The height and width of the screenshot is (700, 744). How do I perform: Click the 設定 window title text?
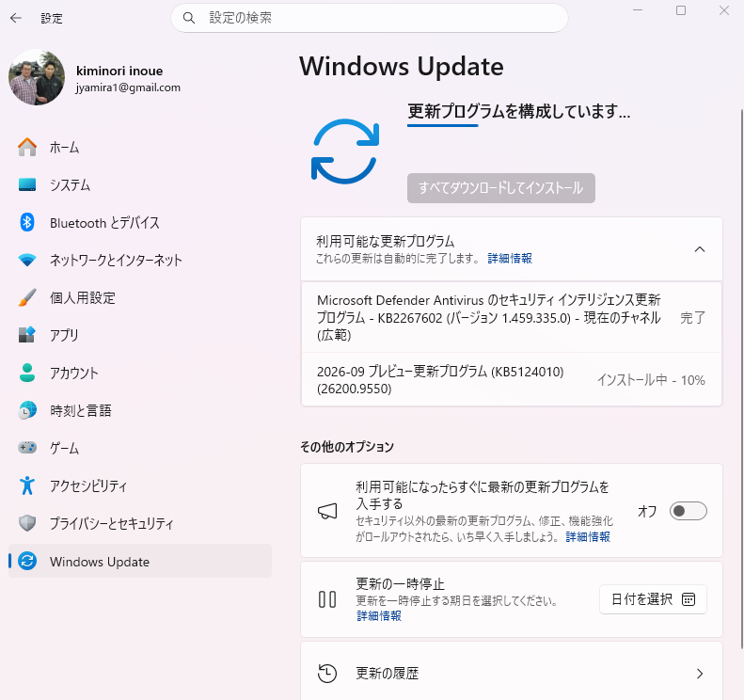[x=52, y=19]
